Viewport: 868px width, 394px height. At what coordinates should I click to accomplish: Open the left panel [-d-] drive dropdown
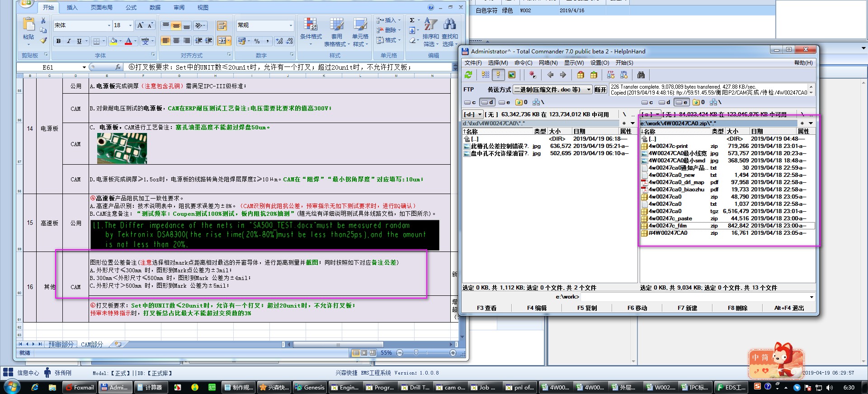click(480, 114)
